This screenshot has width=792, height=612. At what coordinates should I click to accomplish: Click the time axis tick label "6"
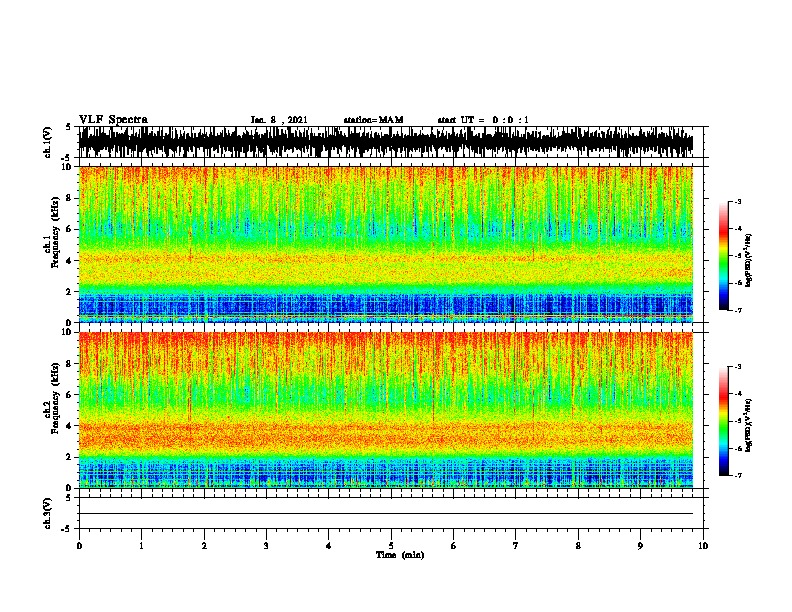454,545
